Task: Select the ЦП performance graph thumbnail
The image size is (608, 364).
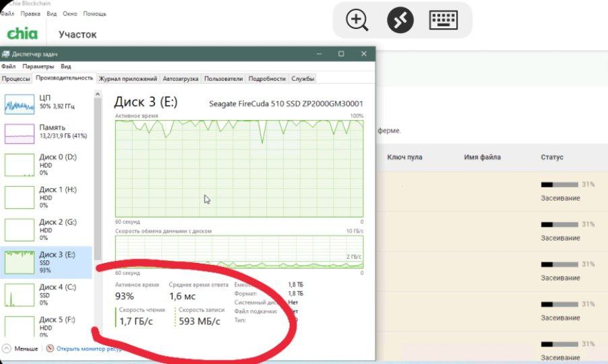Action: tap(20, 104)
